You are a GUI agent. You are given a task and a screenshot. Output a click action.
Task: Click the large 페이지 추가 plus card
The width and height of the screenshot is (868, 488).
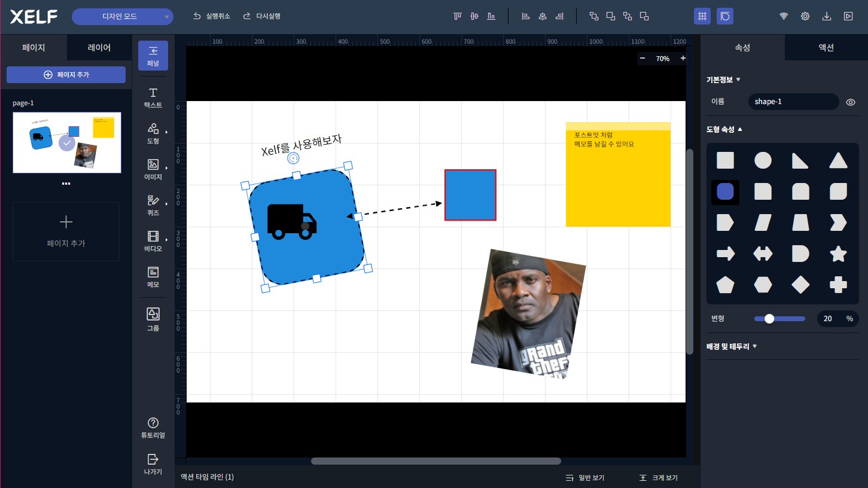click(x=66, y=231)
